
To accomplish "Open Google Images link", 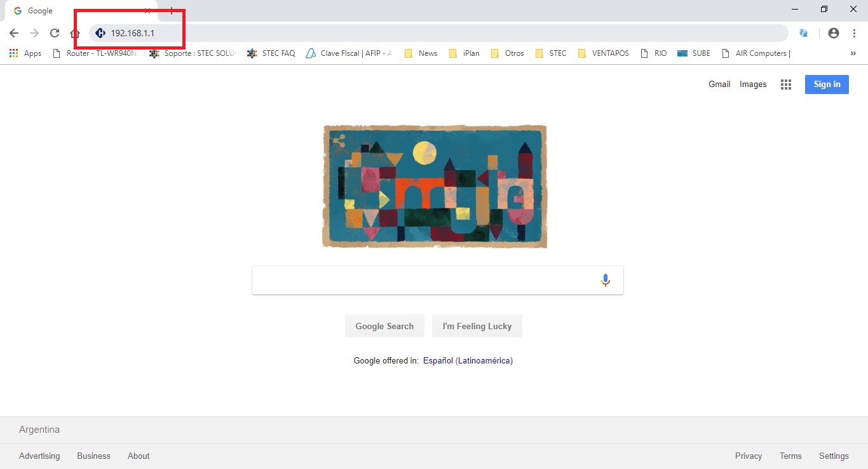I will coord(753,84).
